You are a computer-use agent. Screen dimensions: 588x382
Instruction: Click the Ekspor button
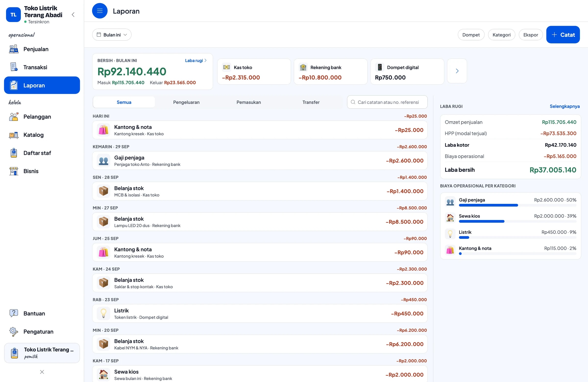pyautogui.click(x=530, y=35)
